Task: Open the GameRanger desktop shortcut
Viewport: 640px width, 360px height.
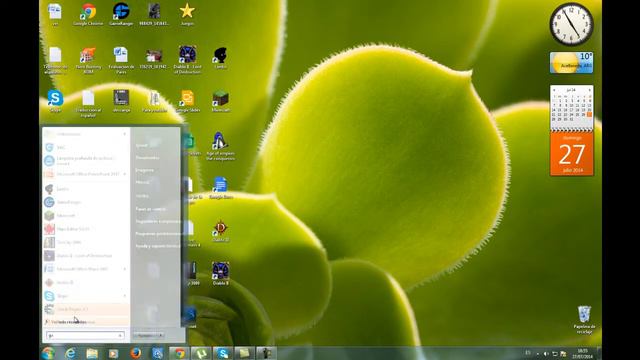Action: 121,15
